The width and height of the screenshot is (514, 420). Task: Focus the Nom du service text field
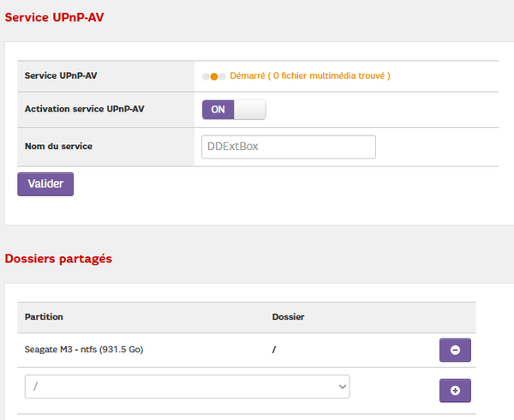click(289, 147)
